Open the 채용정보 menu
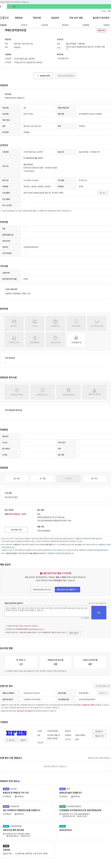Image resolution: width=111 pixels, height=868 pixels. click(x=18, y=18)
